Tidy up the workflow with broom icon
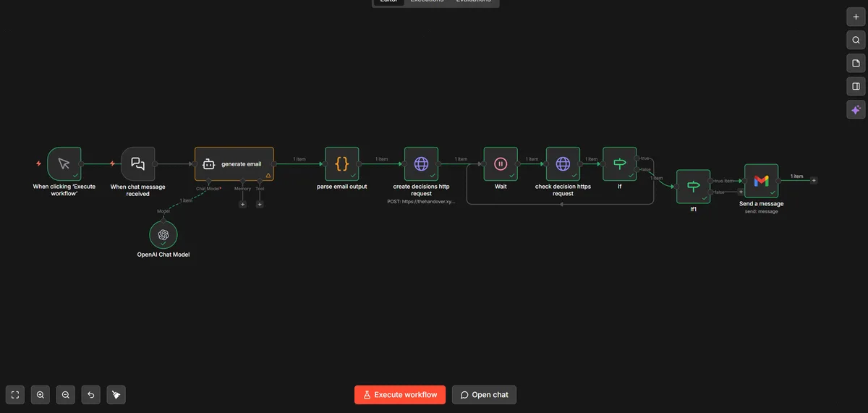The width and height of the screenshot is (868, 413). click(116, 395)
